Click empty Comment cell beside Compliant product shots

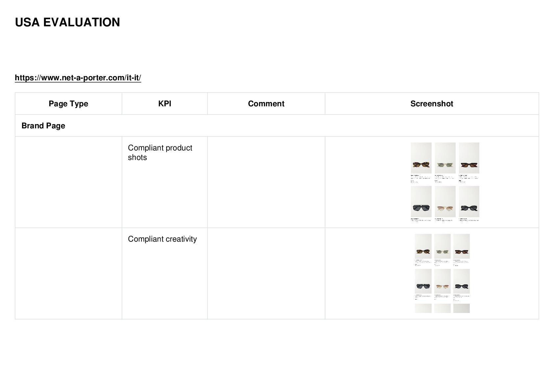coord(266,182)
